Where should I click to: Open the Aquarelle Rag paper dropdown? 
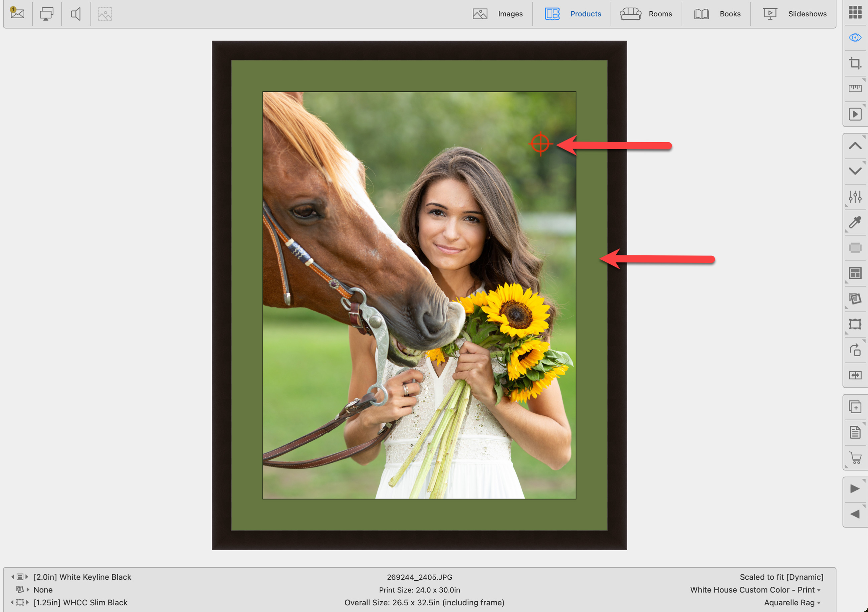point(793,603)
